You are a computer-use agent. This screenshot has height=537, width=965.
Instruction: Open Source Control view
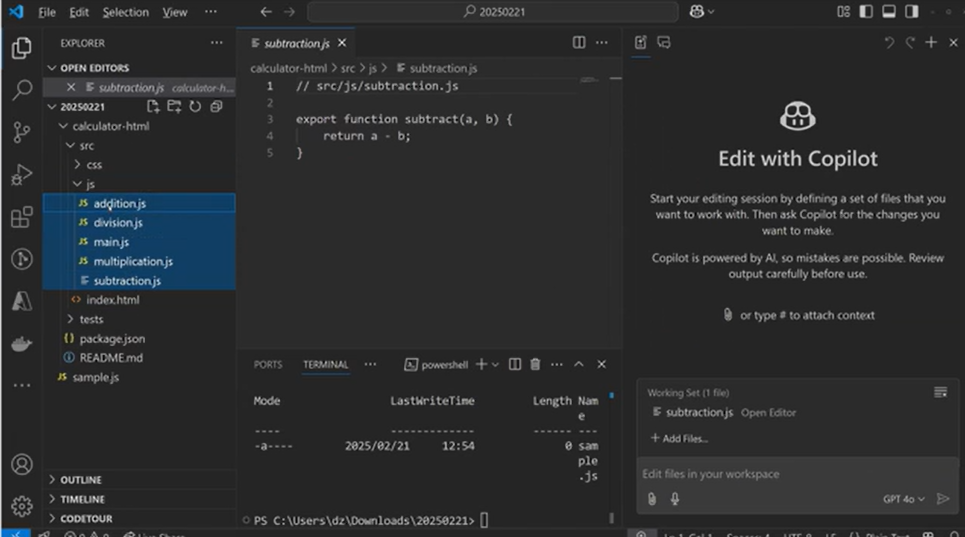tap(22, 132)
